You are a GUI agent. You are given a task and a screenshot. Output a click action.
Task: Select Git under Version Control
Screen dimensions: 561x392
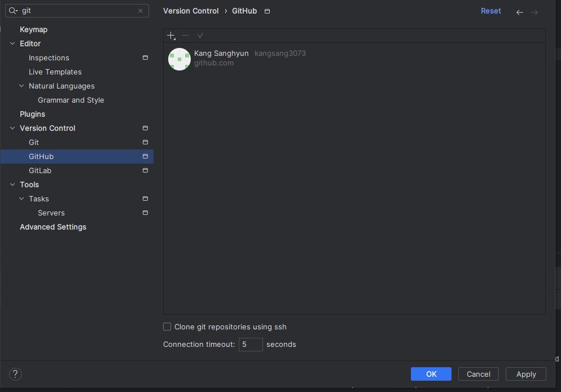[x=34, y=142]
